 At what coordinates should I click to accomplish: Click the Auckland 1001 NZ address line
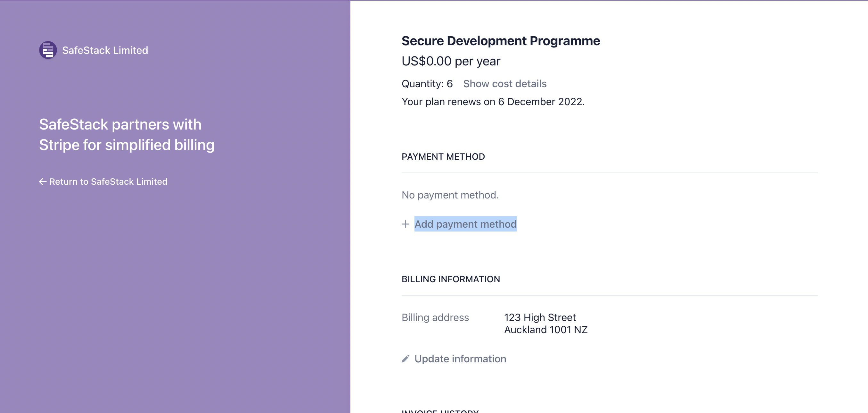click(546, 330)
